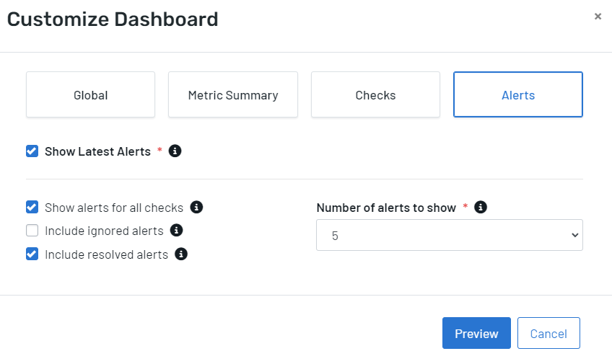
Task: Click the 'Include resolved alerts' label text
Action: 106,254
